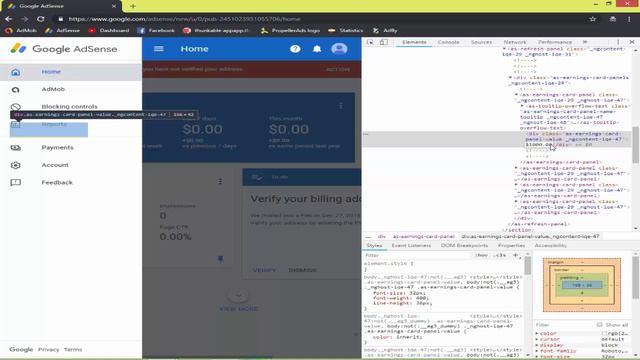Open a new browser tab with plus
The height and width of the screenshot is (360, 640).
pos(133,6)
